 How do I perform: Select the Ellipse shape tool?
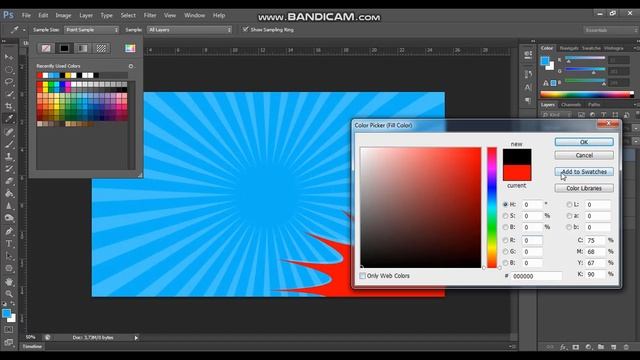9,269
